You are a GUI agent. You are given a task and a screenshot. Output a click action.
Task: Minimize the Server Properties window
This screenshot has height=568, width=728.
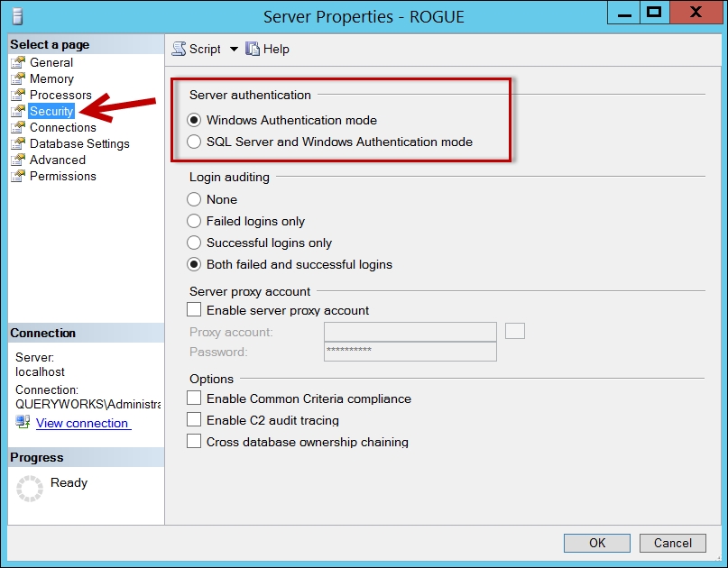624,14
